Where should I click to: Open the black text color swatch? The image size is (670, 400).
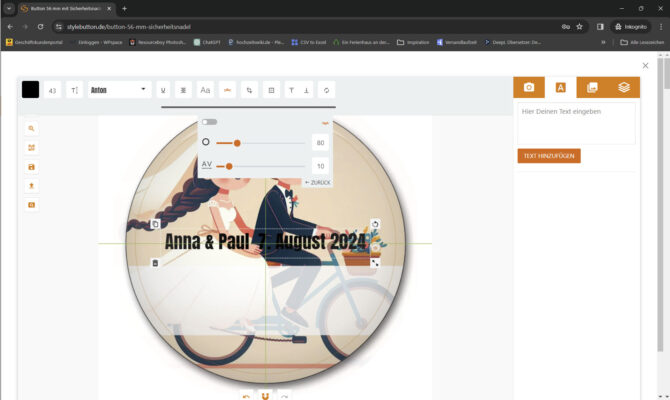(30, 90)
